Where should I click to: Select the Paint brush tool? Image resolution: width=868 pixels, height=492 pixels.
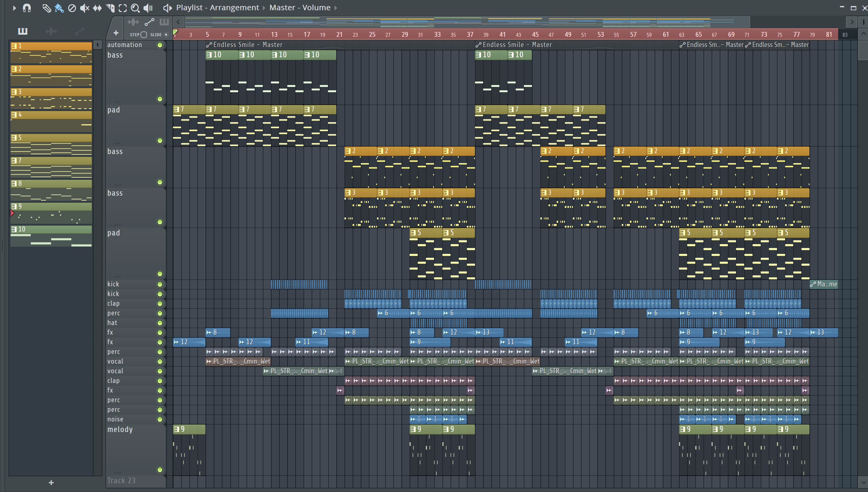(59, 8)
